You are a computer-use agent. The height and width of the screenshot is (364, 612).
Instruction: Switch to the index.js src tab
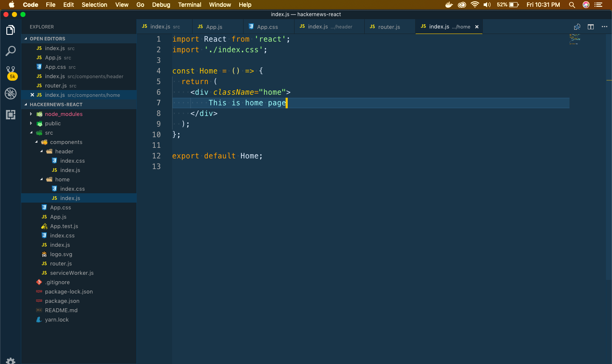(x=164, y=26)
